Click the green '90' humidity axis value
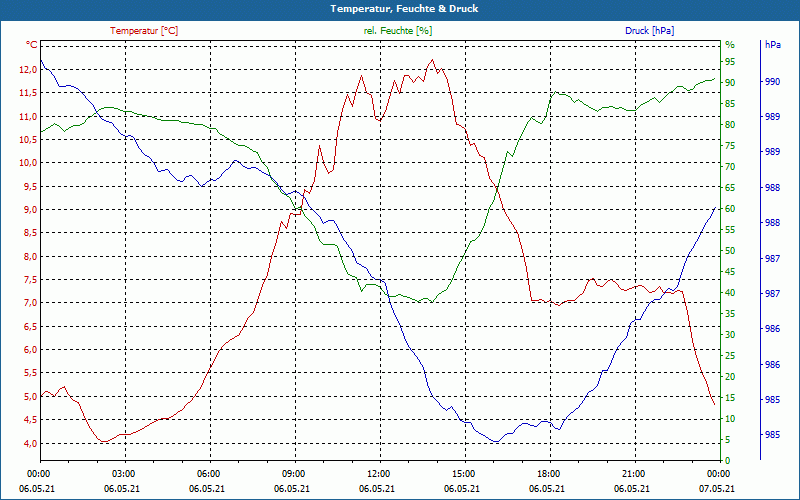This screenshot has width=800, height=500. pyautogui.click(x=730, y=83)
